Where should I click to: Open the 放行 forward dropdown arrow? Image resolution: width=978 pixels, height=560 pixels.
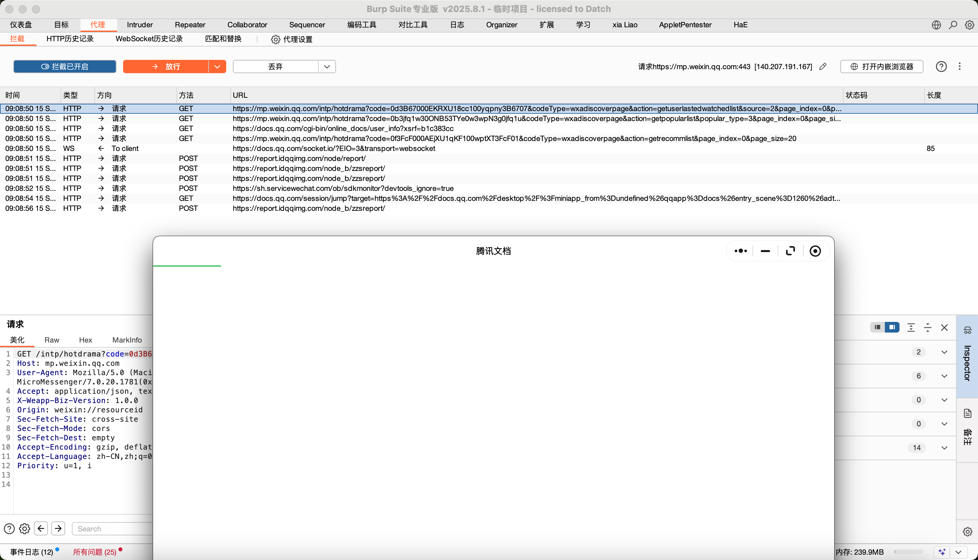point(217,67)
